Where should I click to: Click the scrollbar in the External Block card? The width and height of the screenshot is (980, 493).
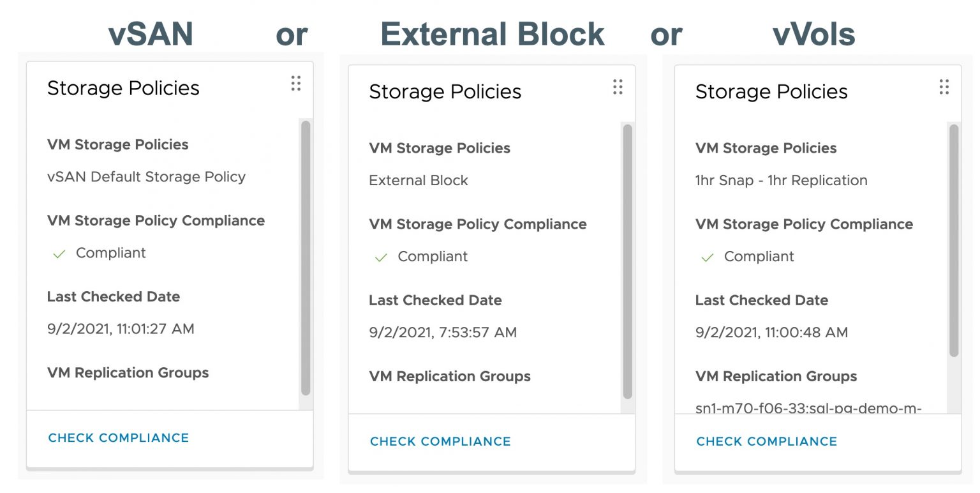point(627,261)
